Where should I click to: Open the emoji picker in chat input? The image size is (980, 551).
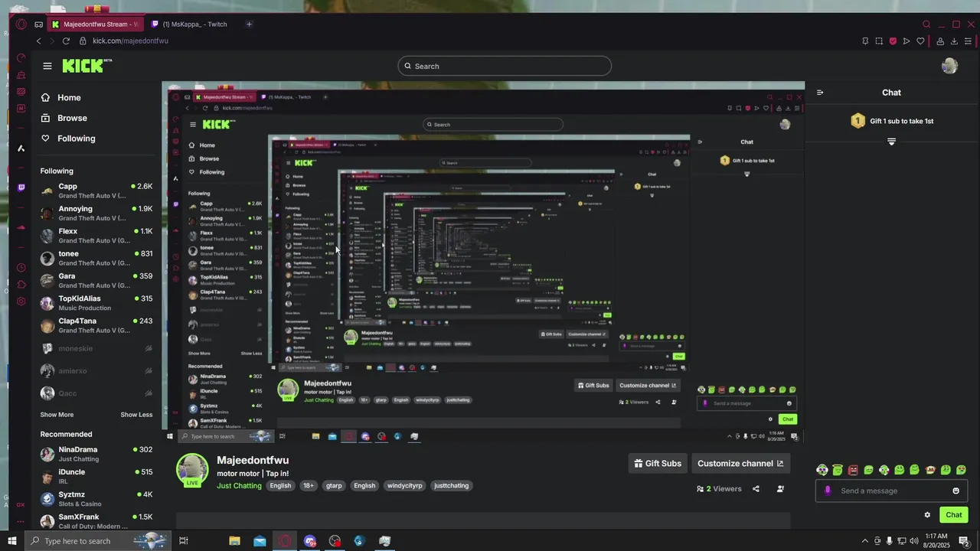point(955,491)
